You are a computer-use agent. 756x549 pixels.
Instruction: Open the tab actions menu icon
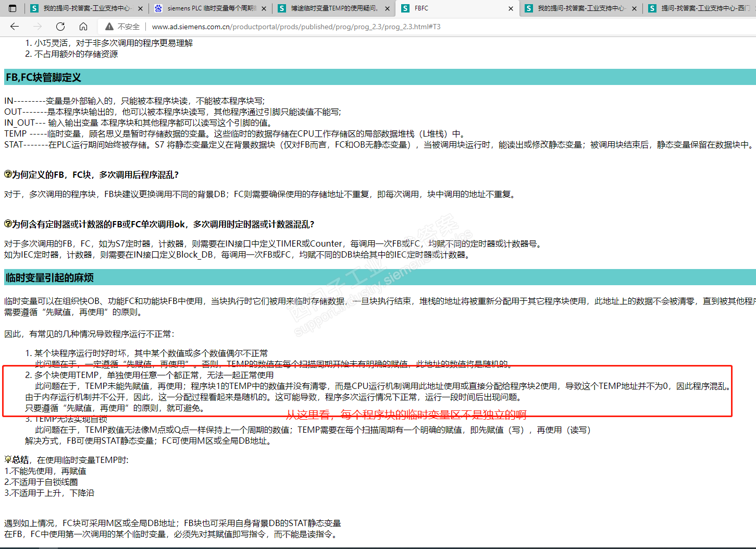coord(13,8)
